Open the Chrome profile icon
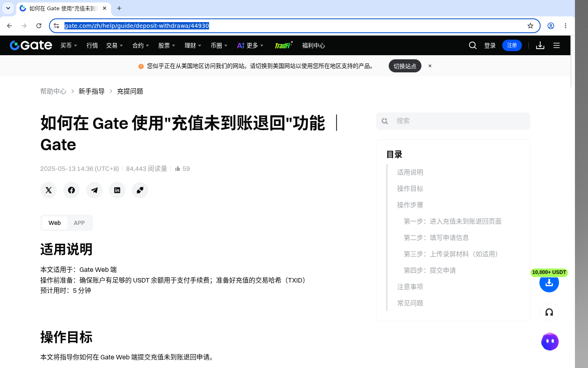588x368 pixels. click(x=551, y=26)
